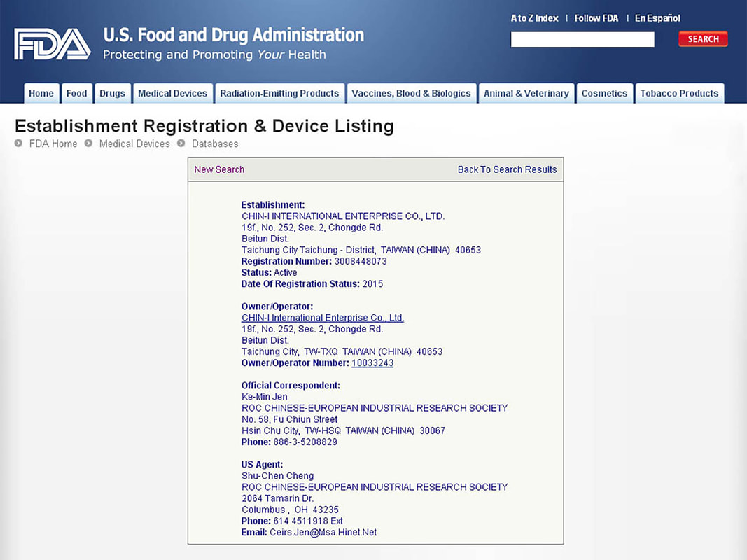The width and height of the screenshot is (747, 560).
Task: Open the Databases breadcrumb link
Action: (x=215, y=143)
